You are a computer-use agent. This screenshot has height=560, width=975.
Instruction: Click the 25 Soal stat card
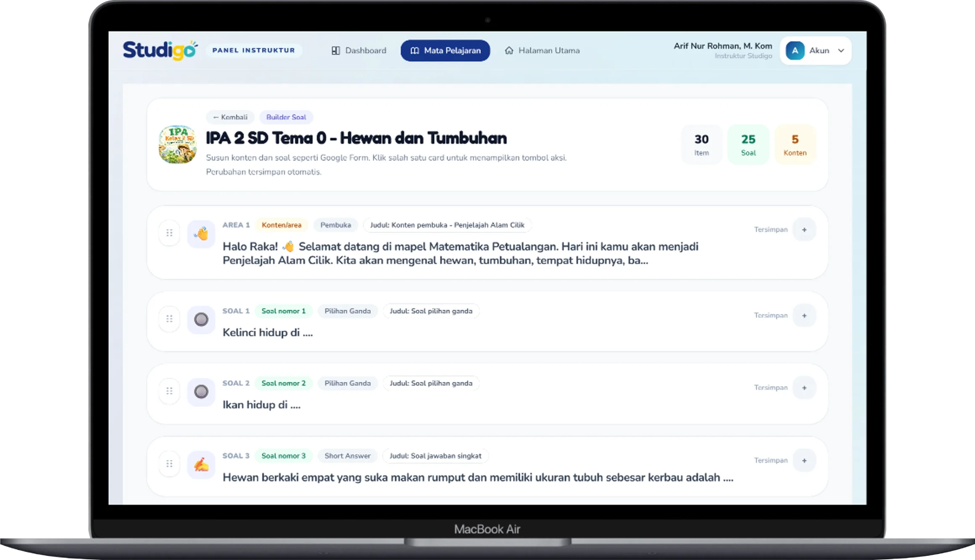coord(748,145)
